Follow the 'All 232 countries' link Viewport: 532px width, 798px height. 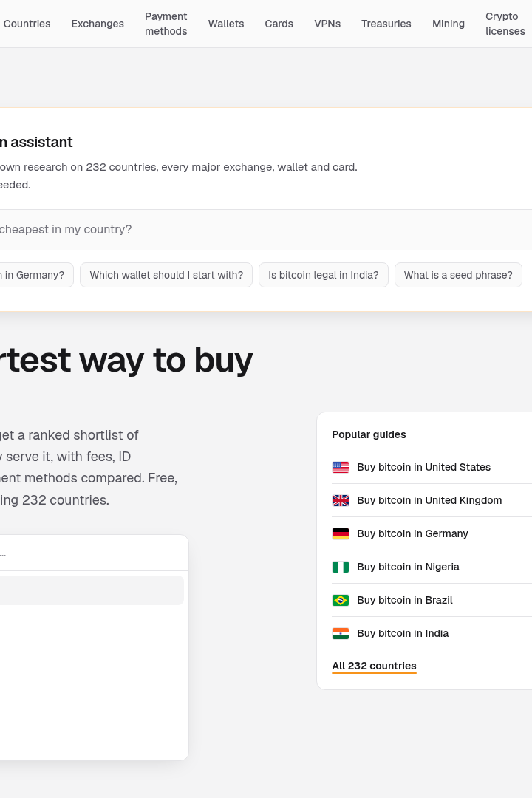point(374,666)
